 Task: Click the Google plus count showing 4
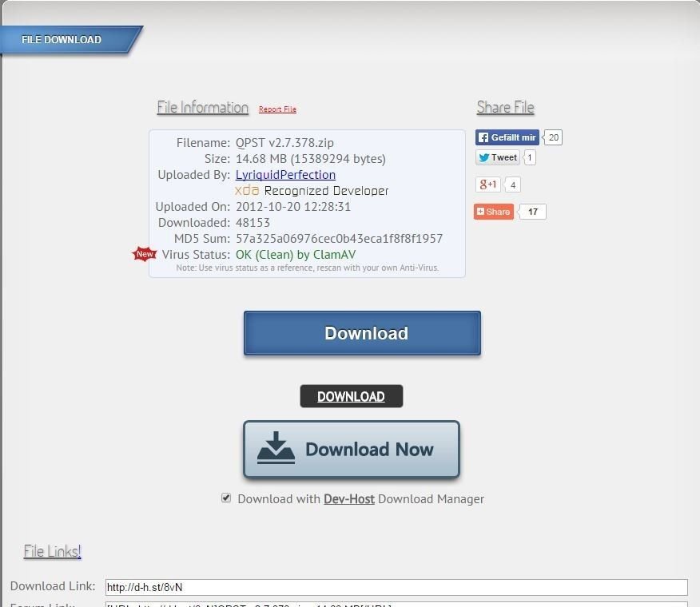(513, 184)
